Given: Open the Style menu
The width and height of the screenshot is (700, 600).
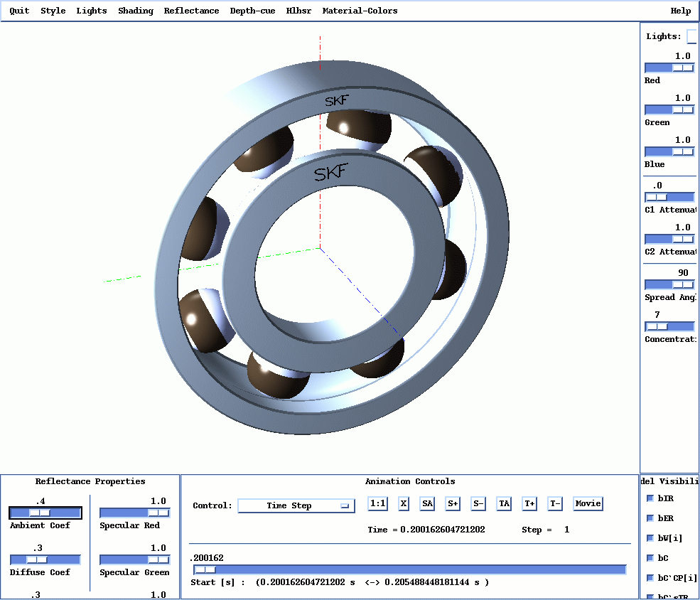Looking at the screenshot, I should pos(53,11).
